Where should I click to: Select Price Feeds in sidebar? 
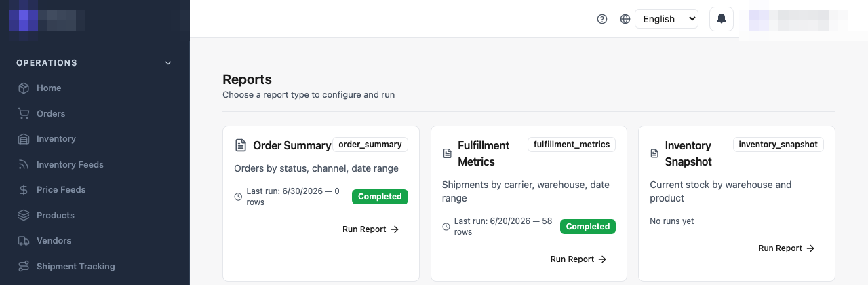coord(61,190)
